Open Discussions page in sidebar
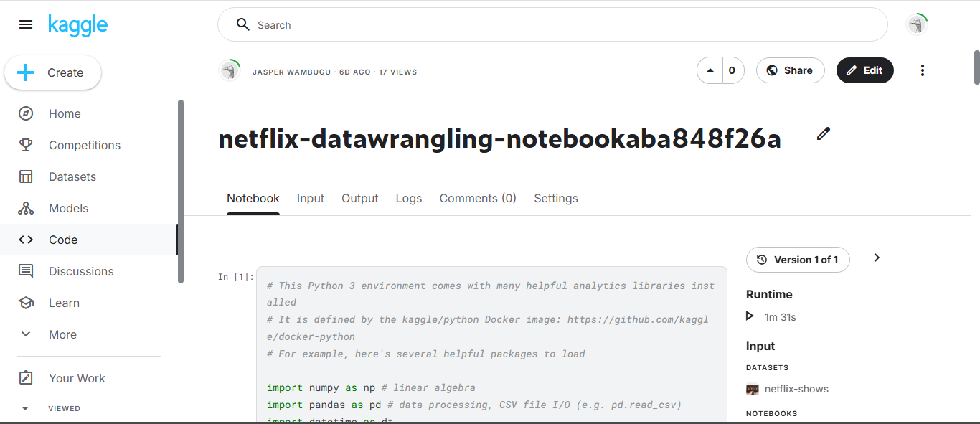Screen dimensions: 980x424 tap(81, 271)
